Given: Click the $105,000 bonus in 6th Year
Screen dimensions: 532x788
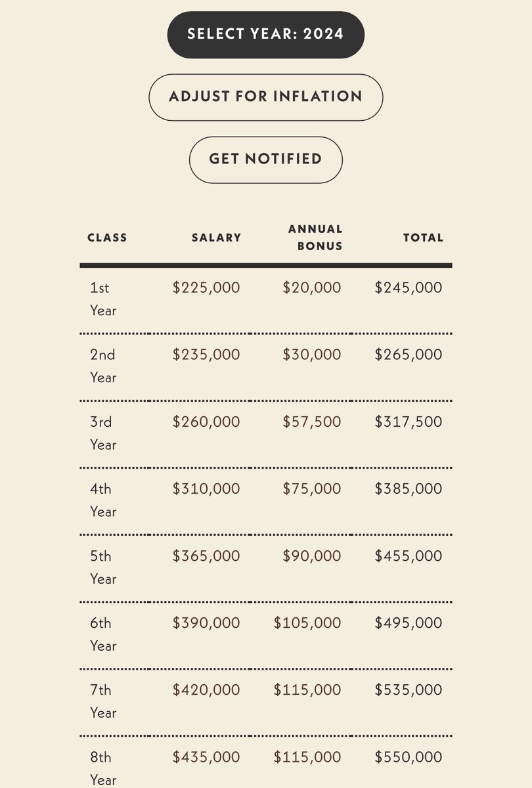Looking at the screenshot, I should click(x=307, y=623).
